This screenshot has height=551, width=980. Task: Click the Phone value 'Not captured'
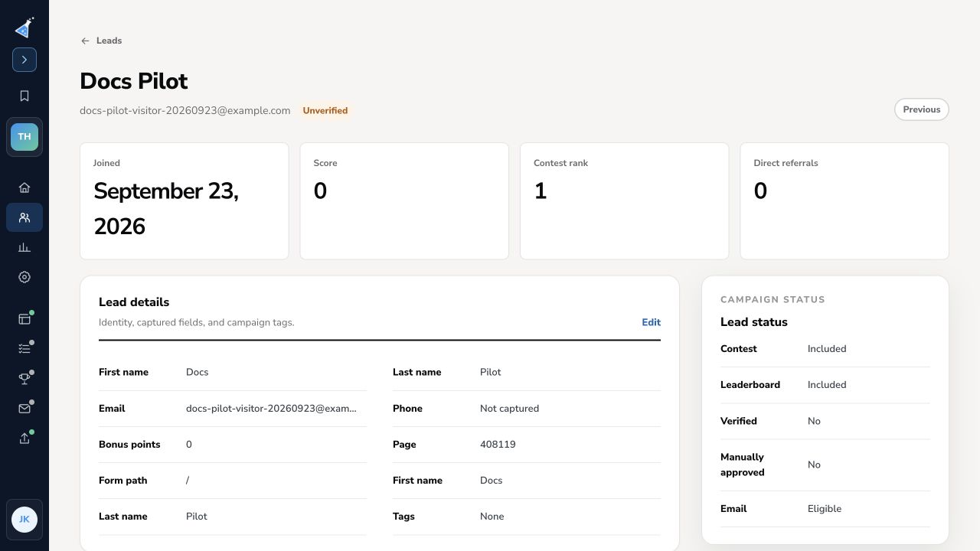pos(509,408)
